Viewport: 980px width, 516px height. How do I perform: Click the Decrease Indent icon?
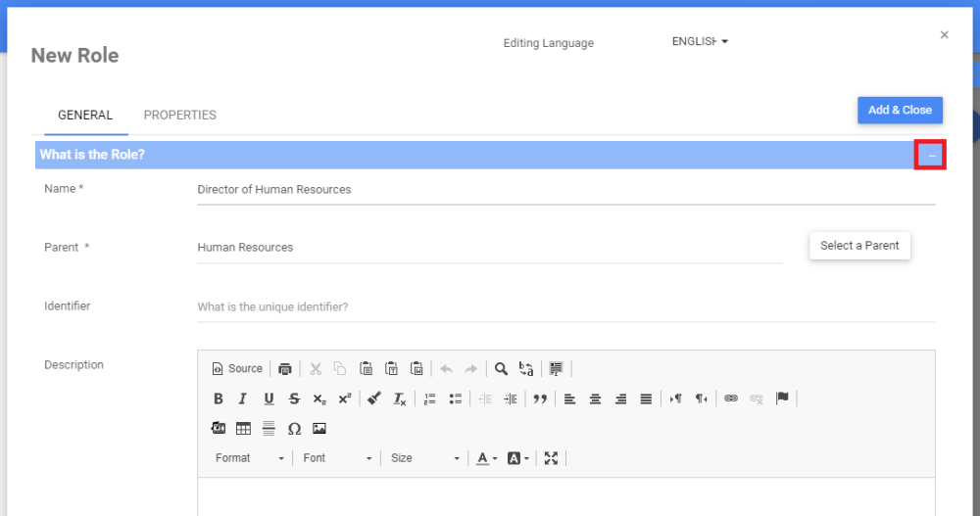(485, 399)
